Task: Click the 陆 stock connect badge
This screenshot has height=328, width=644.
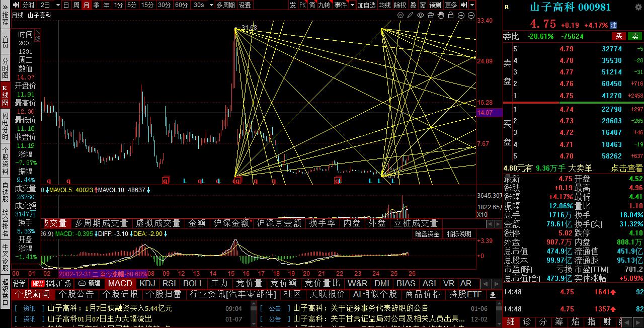Action: pyautogui.click(x=613, y=25)
